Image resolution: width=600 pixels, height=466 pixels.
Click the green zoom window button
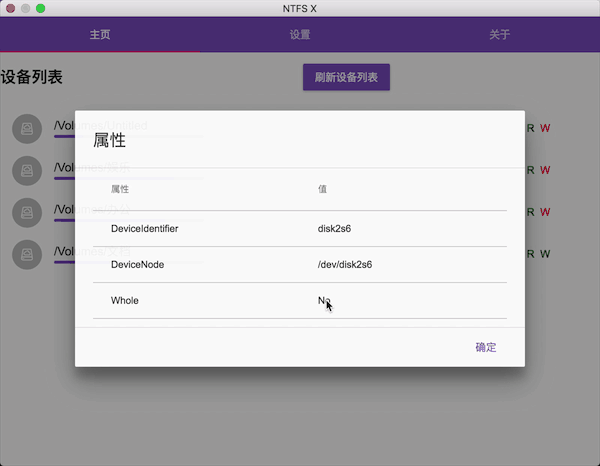[x=41, y=8]
